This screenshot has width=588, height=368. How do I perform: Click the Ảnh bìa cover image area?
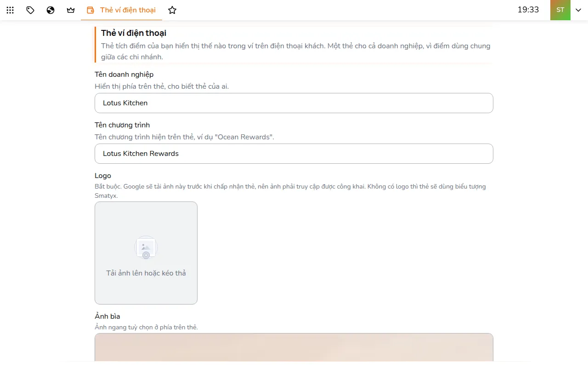[x=294, y=347]
